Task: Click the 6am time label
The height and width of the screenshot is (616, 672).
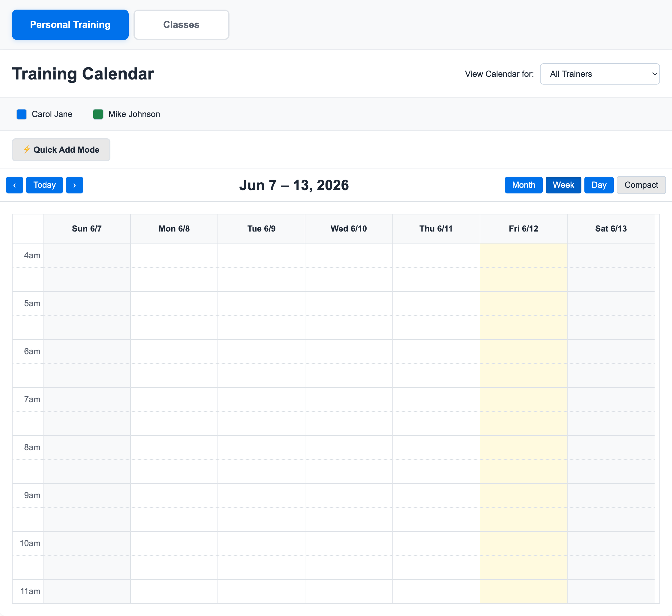Action: (32, 351)
